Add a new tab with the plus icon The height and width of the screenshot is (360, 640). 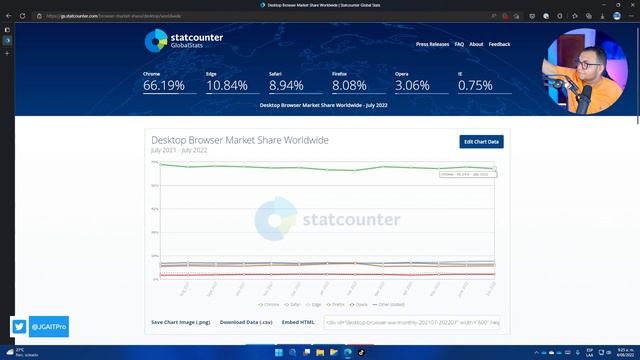tap(7, 53)
